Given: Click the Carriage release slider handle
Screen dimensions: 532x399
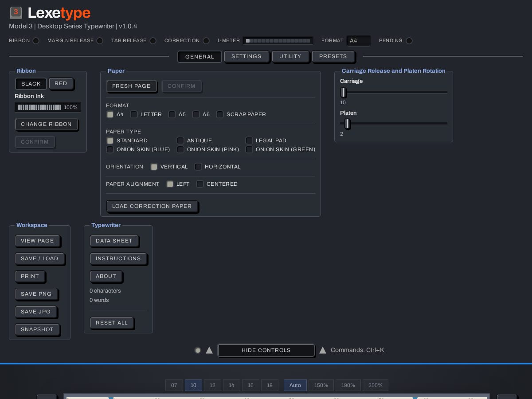Looking at the screenshot, I should click(343, 92).
